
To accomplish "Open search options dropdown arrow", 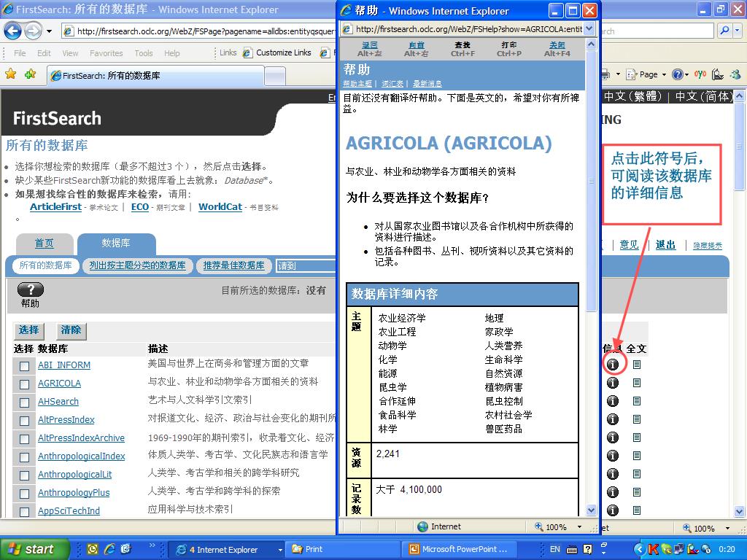I will coord(737,31).
